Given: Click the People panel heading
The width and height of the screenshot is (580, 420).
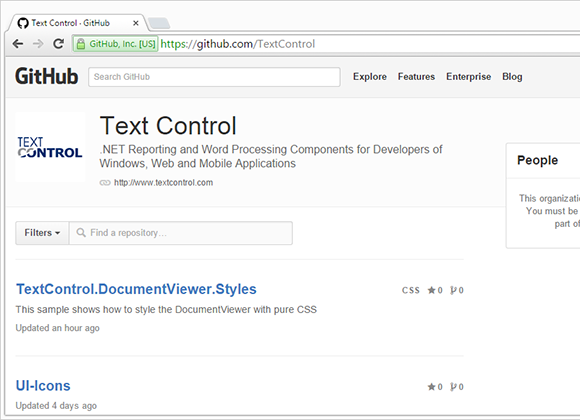Looking at the screenshot, I should [x=537, y=160].
